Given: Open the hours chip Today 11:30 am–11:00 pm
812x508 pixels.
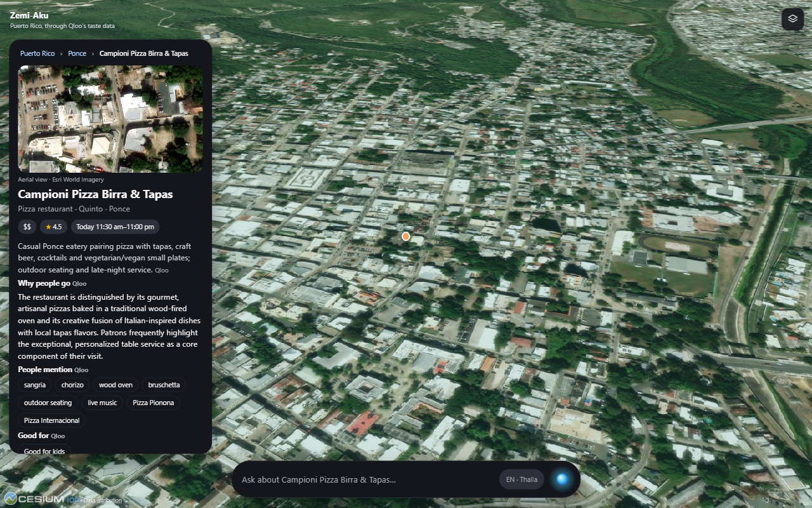Looking at the screenshot, I should point(115,227).
